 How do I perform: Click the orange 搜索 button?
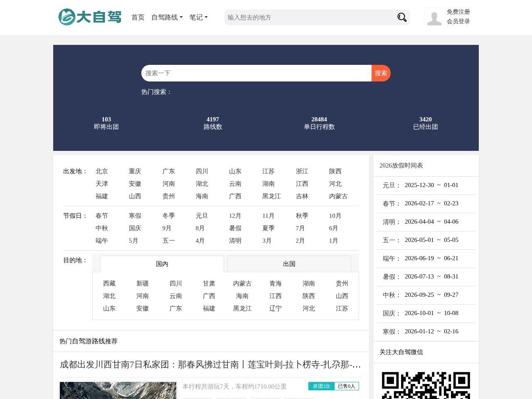[380, 73]
